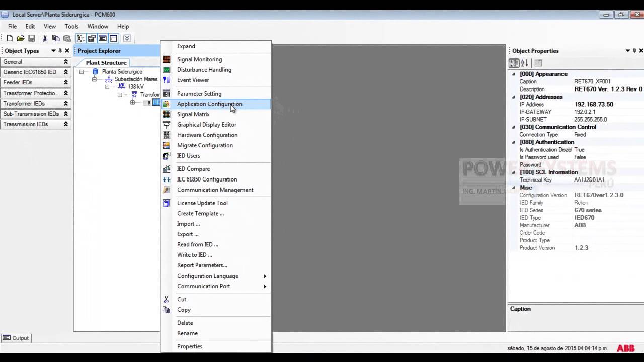Image resolution: width=644 pixels, height=362 pixels.
Task: Open the File menu
Action: tap(12, 26)
